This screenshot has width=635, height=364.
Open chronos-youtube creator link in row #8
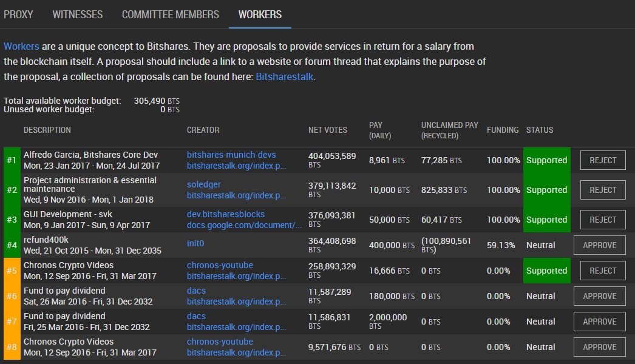pyautogui.click(x=220, y=342)
